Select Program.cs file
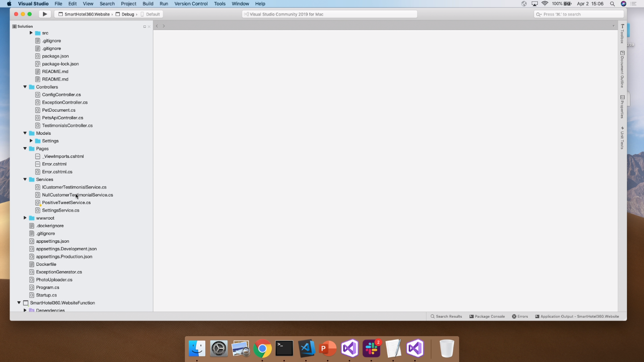This screenshot has width=644, height=362. (48, 288)
